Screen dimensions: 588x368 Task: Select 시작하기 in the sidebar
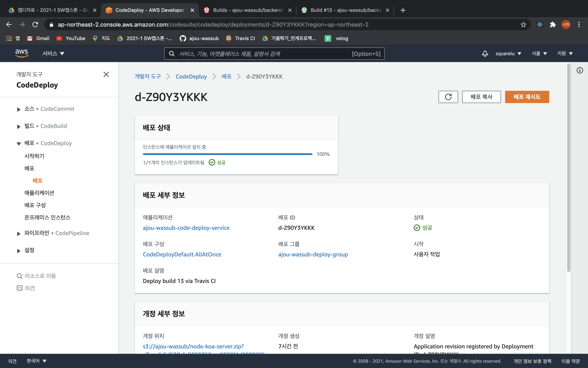[x=34, y=156]
